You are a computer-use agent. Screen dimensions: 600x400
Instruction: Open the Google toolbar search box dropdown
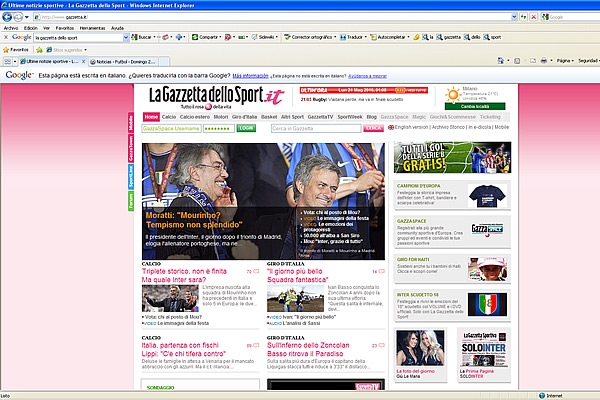(126, 38)
